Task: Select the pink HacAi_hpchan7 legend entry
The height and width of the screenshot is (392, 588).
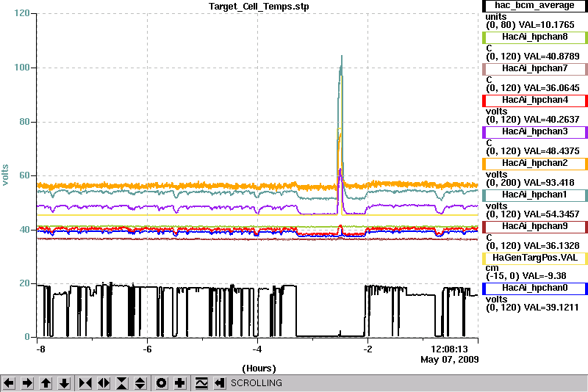Action: 535,68
